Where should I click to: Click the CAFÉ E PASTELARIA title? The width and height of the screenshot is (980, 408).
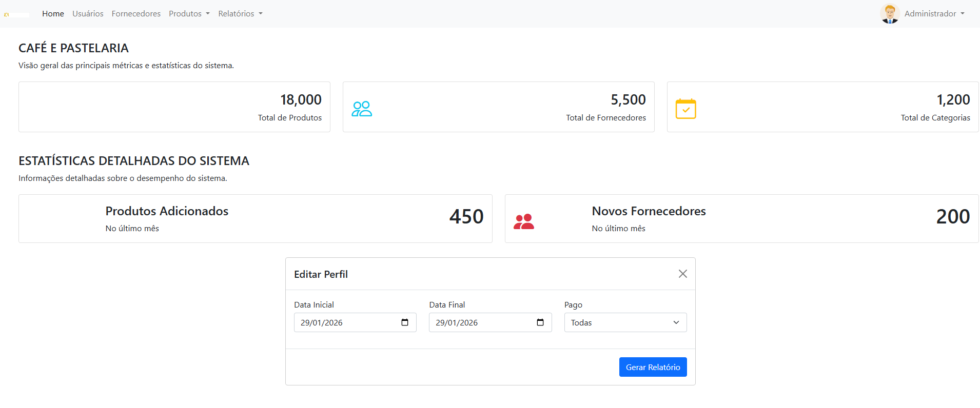pyautogui.click(x=73, y=48)
